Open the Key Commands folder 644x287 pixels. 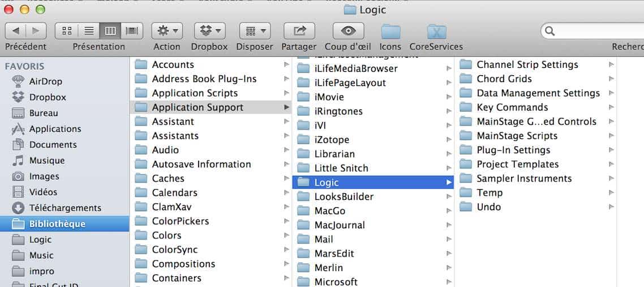point(535,107)
